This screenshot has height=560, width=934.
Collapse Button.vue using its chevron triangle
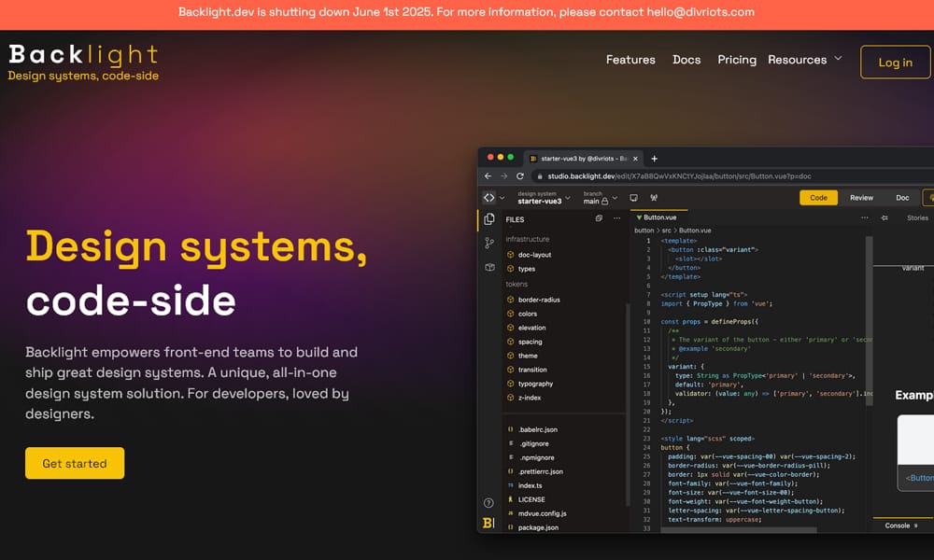click(639, 217)
